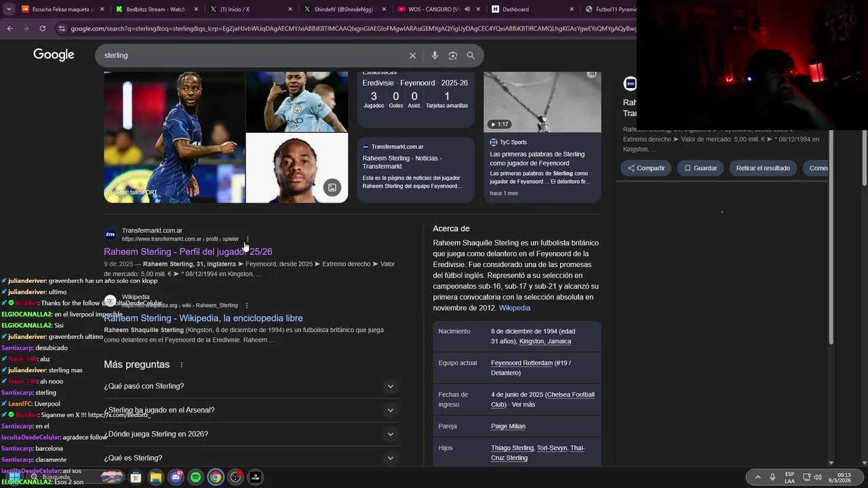Switch to the (1) Inicio / X tab
Image resolution: width=868 pixels, height=488 pixels.
pyautogui.click(x=250, y=9)
